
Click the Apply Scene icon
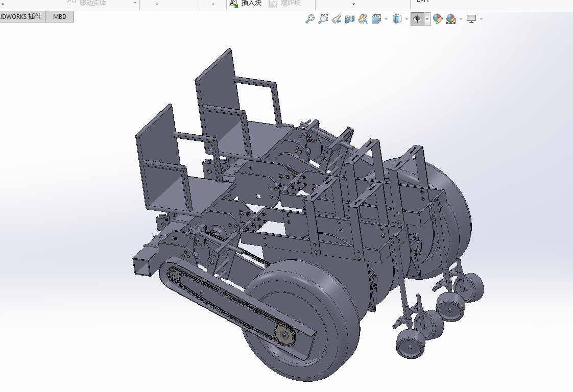pos(450,19)
